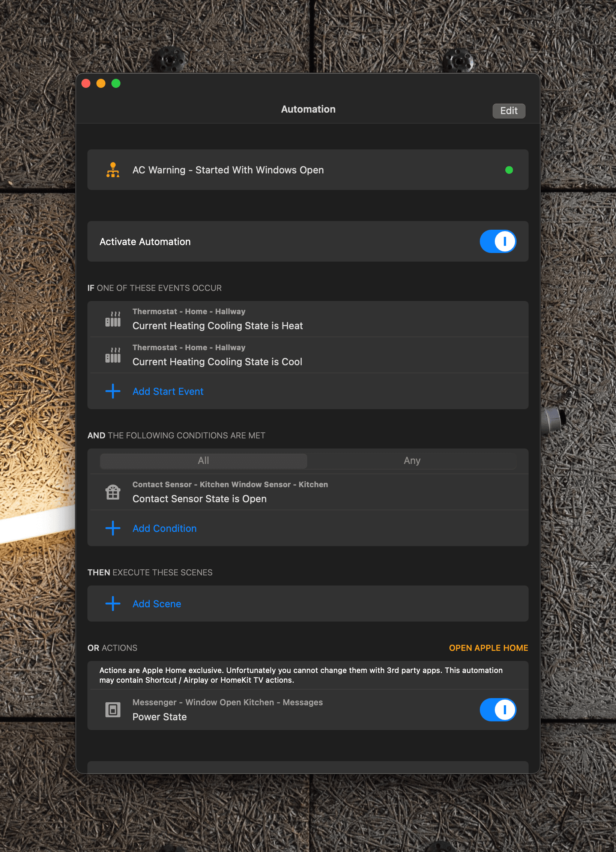Click the radiator icon beside the Heat event

113,319
